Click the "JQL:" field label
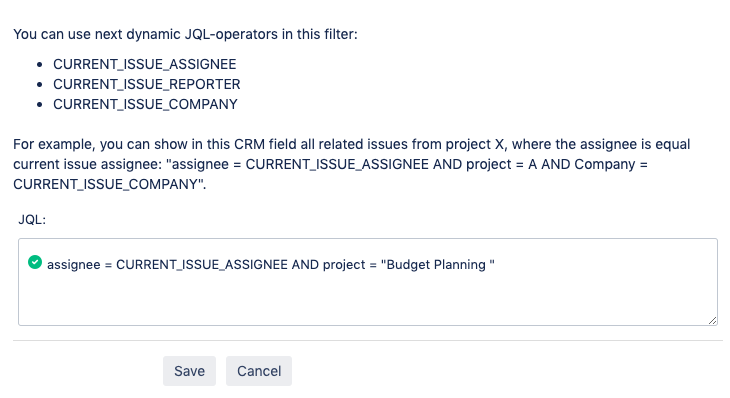Viewport: 730px width, 398px height. click(32, 220)
